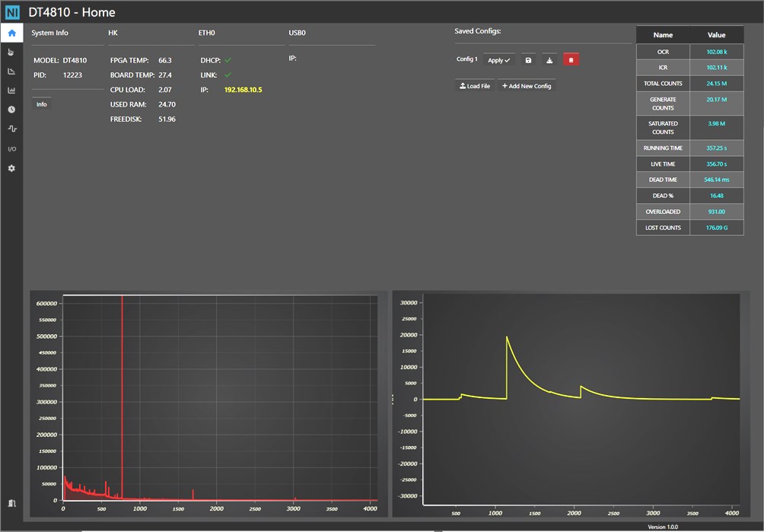Click the LINK green check mark
The image size is (764, 532).
(228, 75)
